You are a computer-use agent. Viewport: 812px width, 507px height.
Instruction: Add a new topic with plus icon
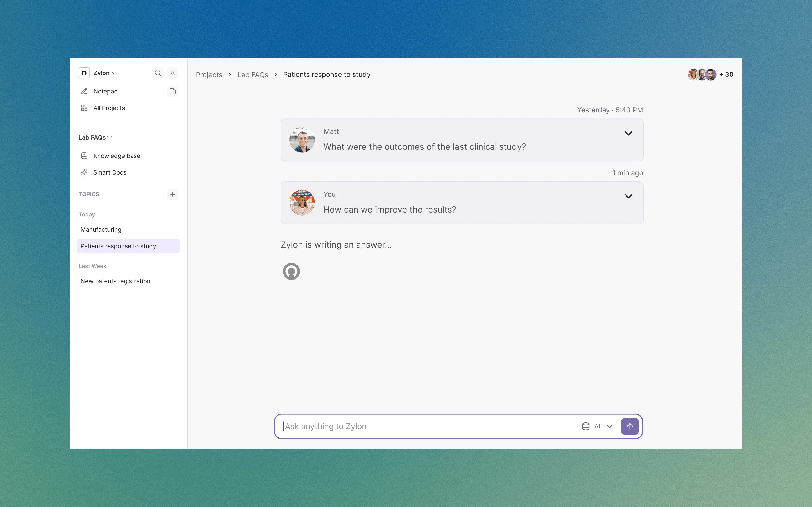pos(173,194)
